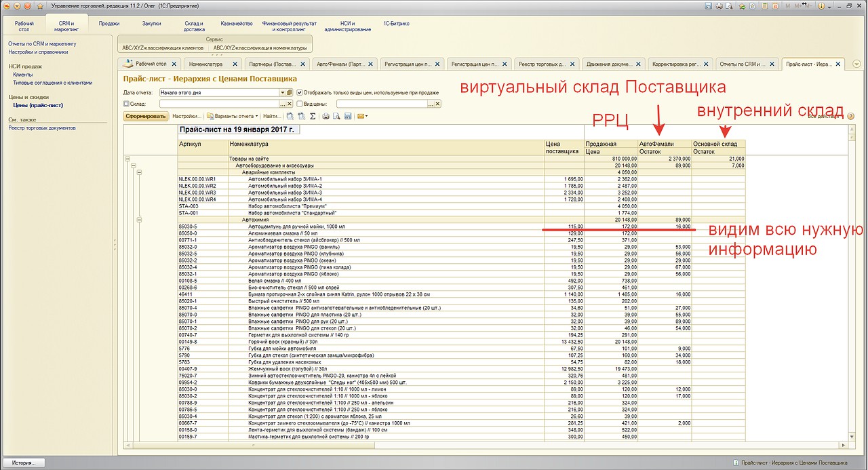Click the info icon in title bar
The height and width of the screenshot is (470, 868).
(x=821, y=5)
